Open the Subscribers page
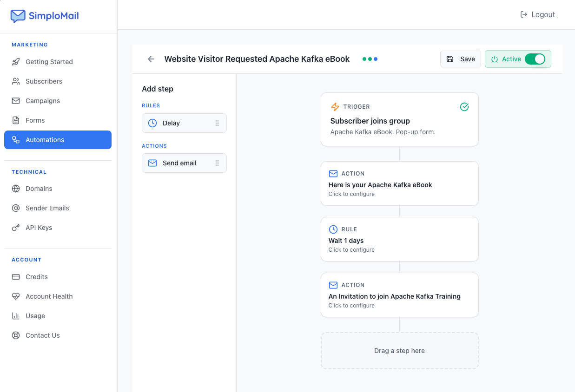Viewport: 575px width, 392px height. (58, 81)
